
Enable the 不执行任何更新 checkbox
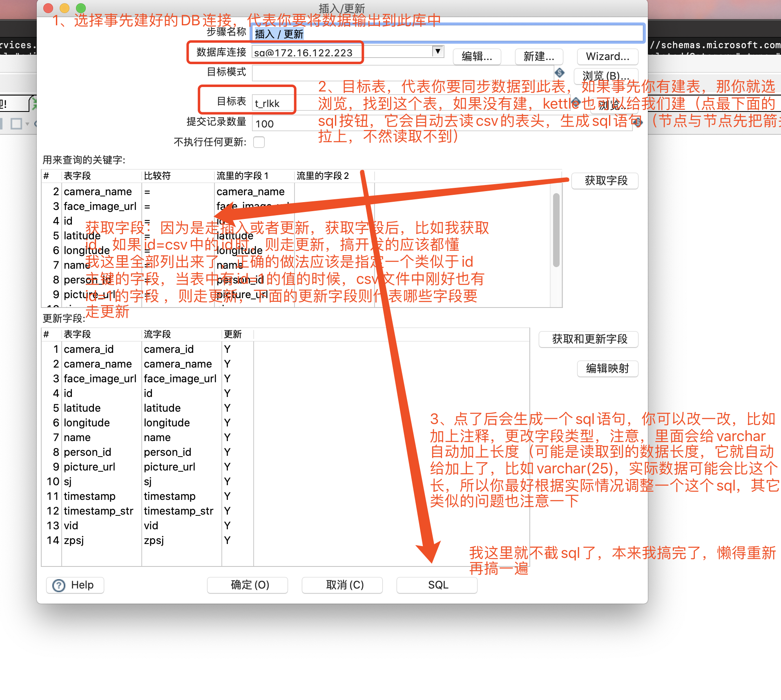tap(259, 142)
